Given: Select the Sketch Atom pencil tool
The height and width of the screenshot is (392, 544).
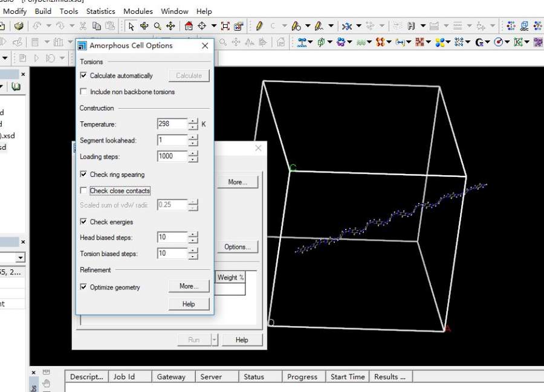Looking at the screenshot, I should point(259,26).
